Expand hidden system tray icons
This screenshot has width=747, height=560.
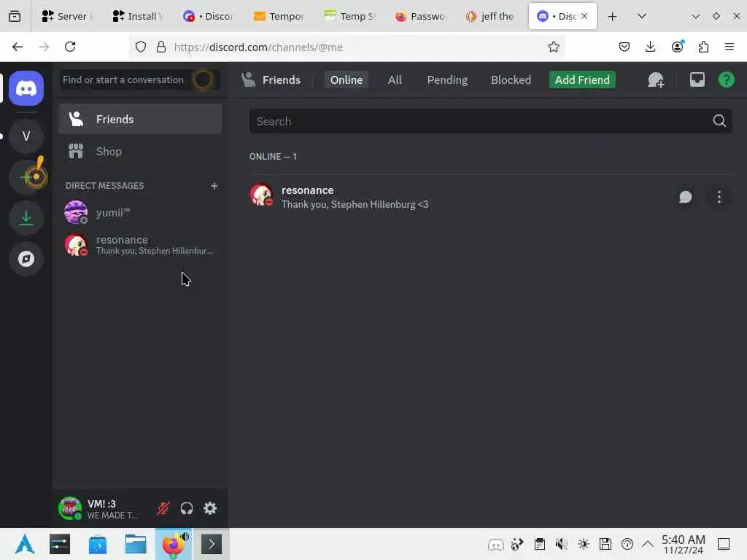648,544
